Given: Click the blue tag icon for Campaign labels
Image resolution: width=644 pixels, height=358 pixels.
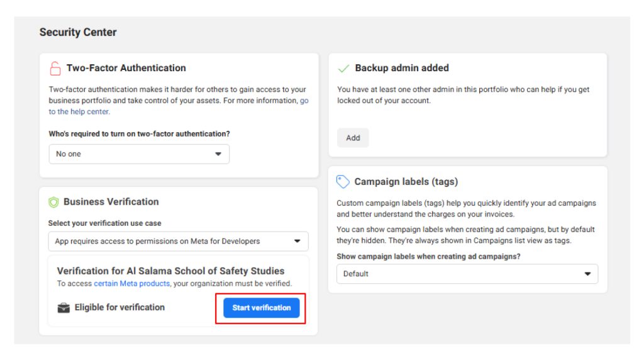Looking at the screenshot, I should (x=343, y=182).
